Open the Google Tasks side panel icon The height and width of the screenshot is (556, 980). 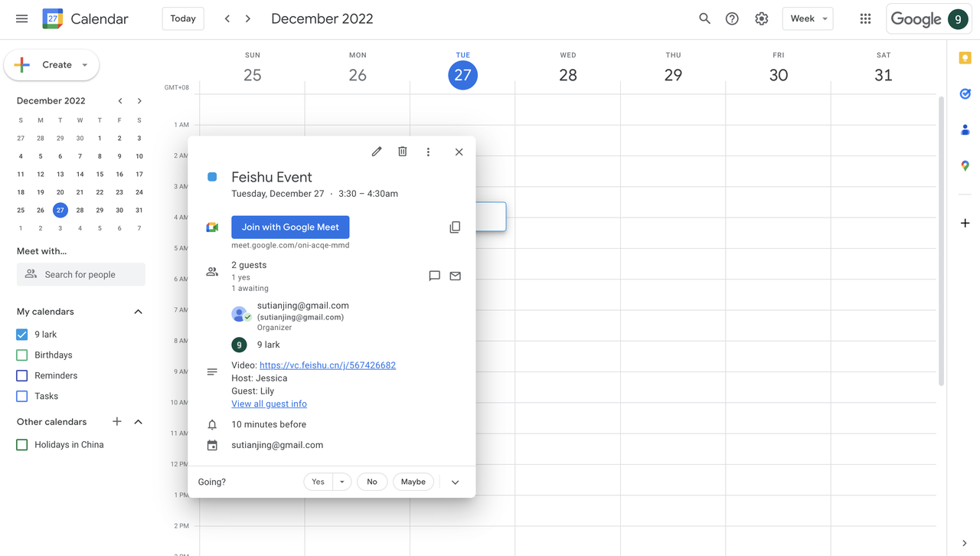(x=965, y=93)
